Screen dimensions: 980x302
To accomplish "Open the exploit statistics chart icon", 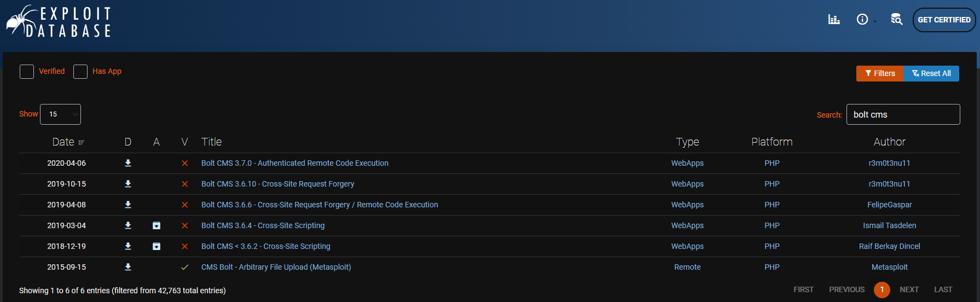I will tap(834, 20).
